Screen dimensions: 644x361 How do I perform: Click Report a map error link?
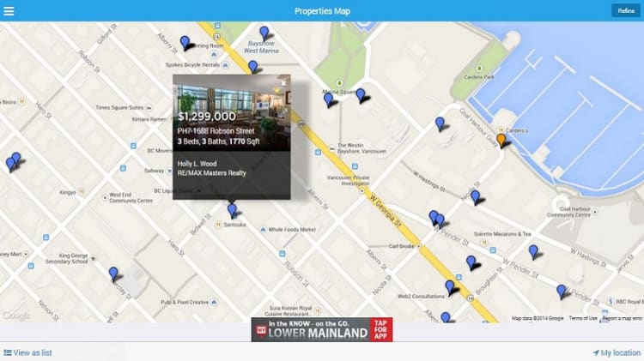623,318
